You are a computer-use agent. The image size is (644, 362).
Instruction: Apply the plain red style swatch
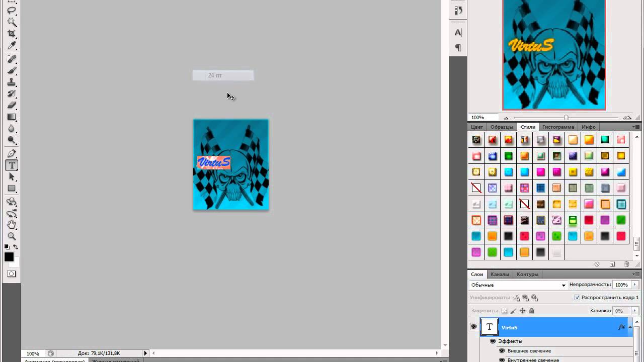point(589,220)
